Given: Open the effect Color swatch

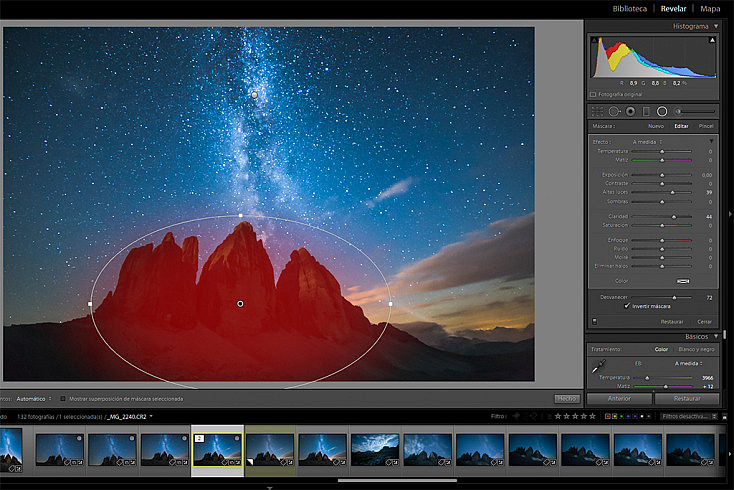Looking at the screenshot, I should [x=683, y=281].
